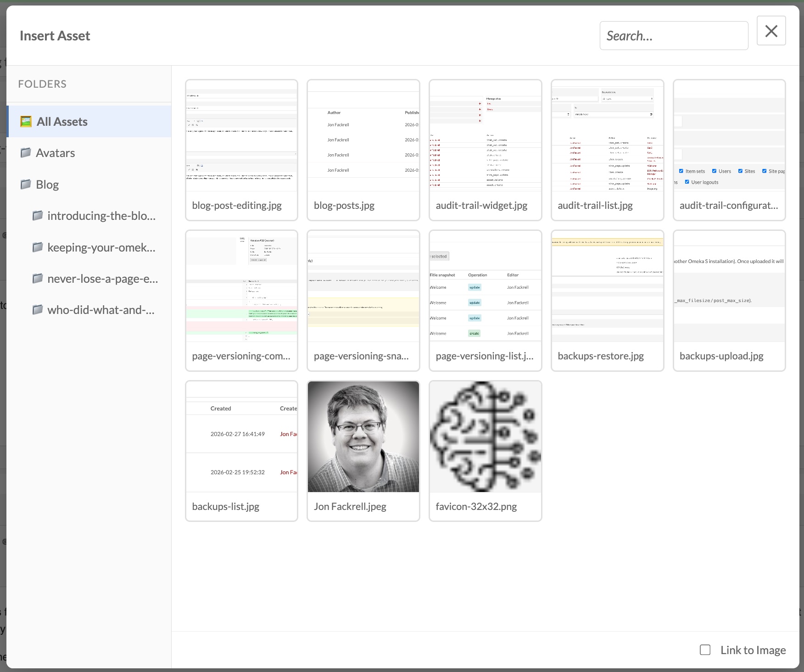Close the Insert Asset dialog

coord(771,31)
